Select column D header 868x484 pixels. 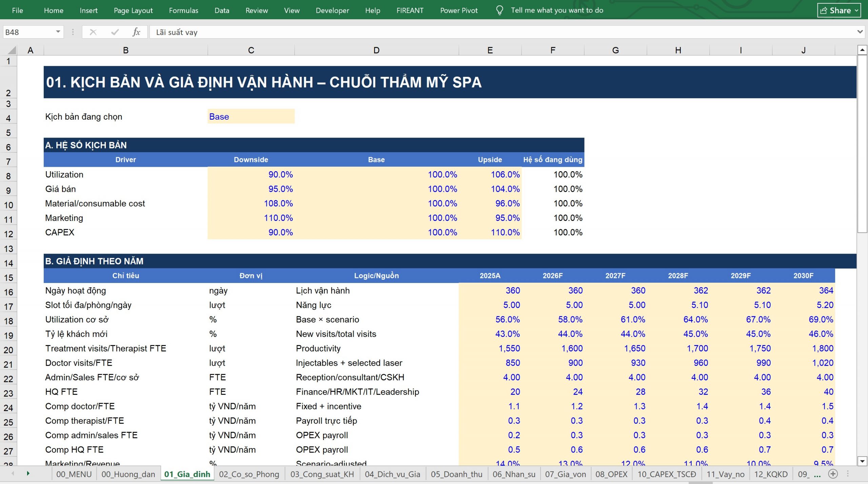tap(376, 50)
